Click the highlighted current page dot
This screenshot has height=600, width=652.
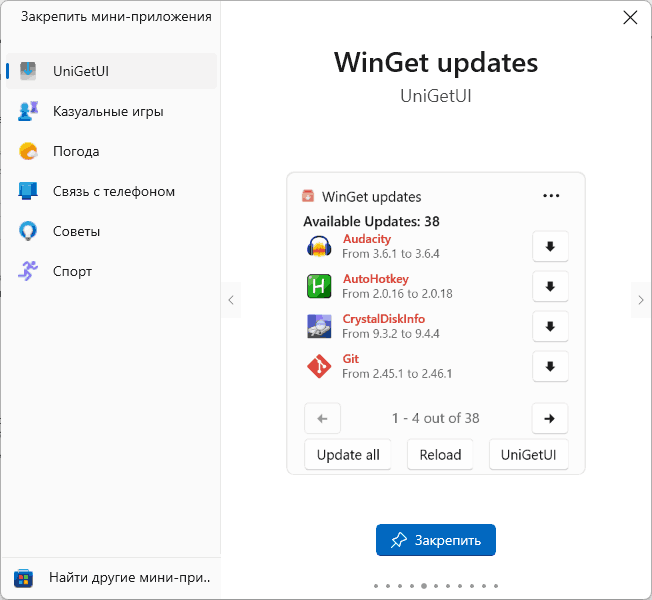pyautogui.click(x=424, y=586)
